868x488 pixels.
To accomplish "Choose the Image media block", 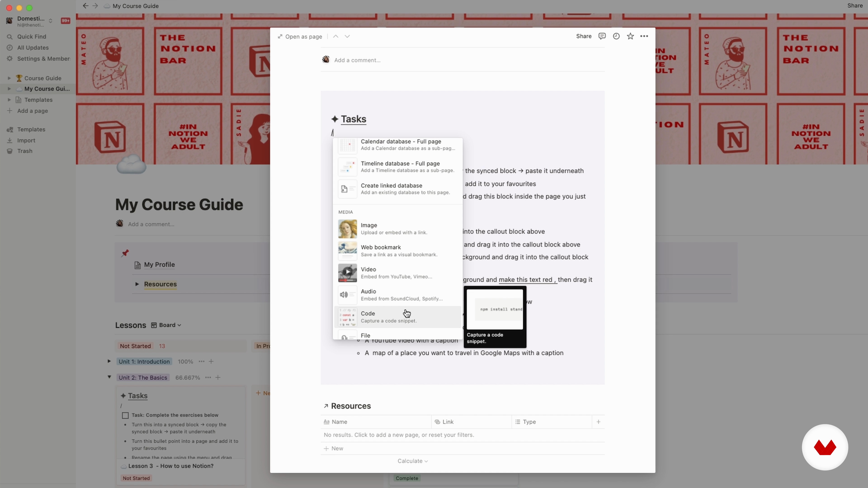I will click(x=398, y=229).
